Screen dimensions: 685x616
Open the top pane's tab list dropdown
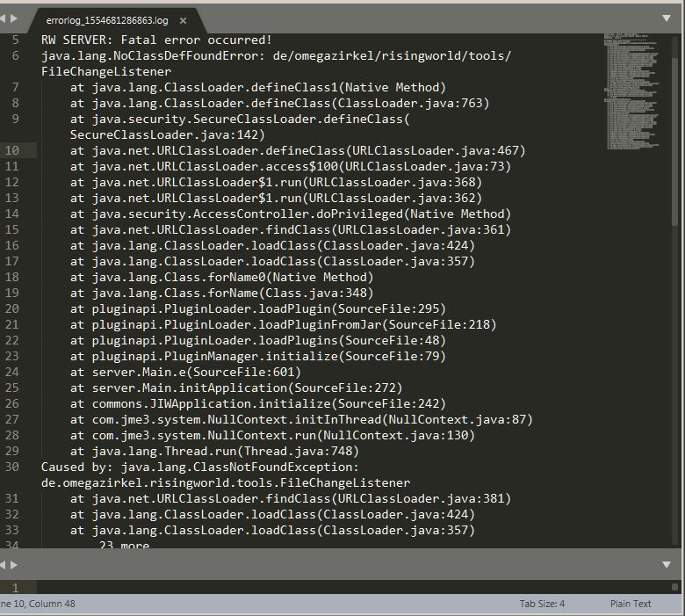coord(667,18)
